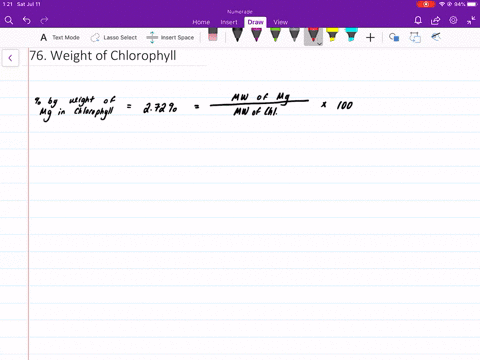Switch to the Home tab
Screen dimensions: 480x360
point(201,22)
